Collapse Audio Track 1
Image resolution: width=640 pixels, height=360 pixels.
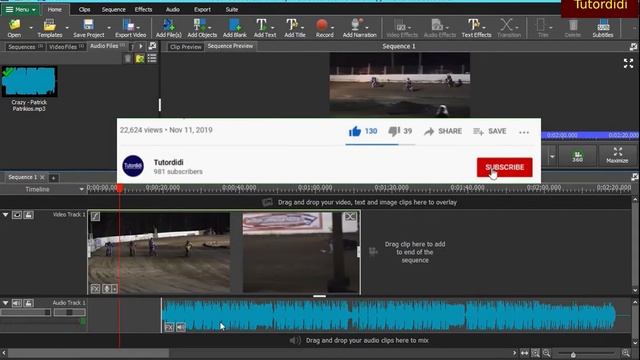click(5, 303)
